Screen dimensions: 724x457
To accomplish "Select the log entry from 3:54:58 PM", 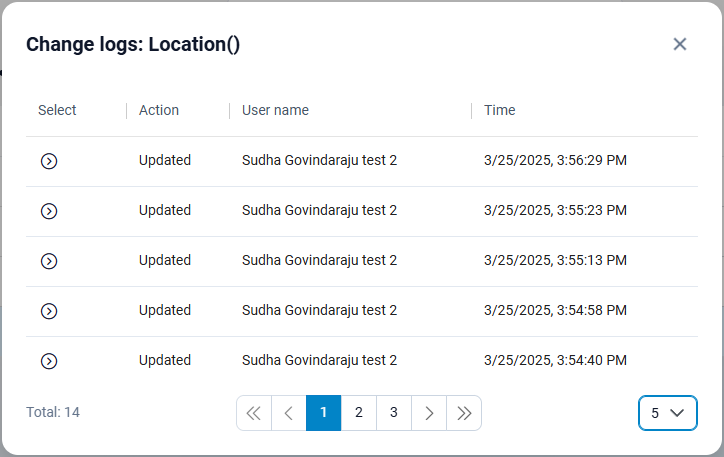I will click(49, 311).
